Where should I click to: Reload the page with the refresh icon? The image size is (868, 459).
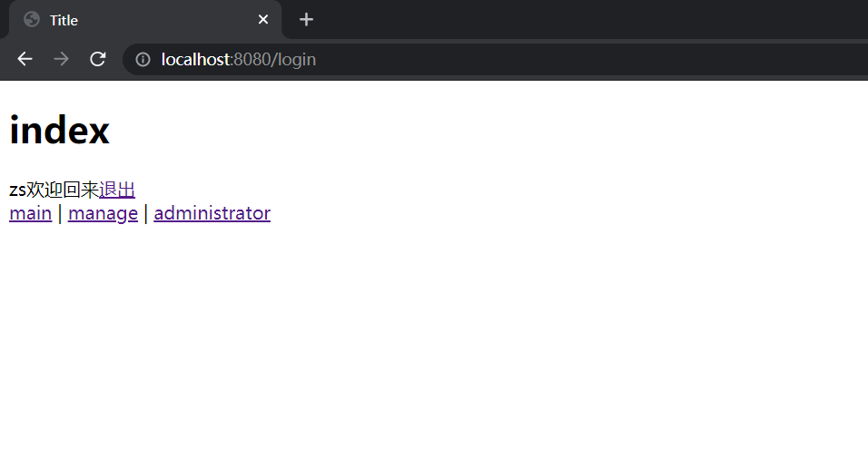coord(98,59)
